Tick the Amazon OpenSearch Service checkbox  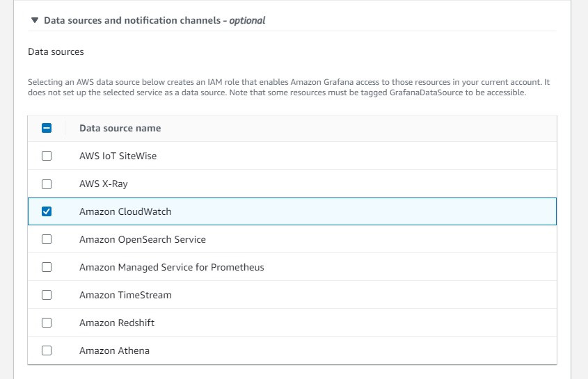[x=47, y=239]
